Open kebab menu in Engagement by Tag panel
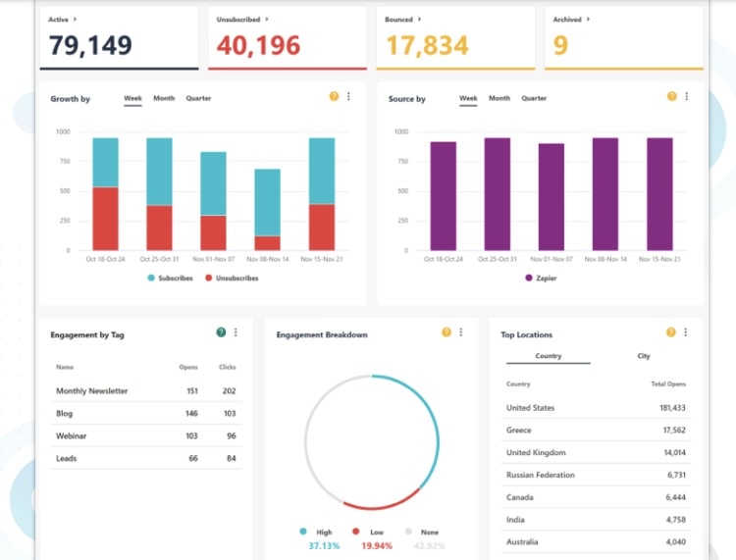 pyautogui.click(x=236, y=332)
